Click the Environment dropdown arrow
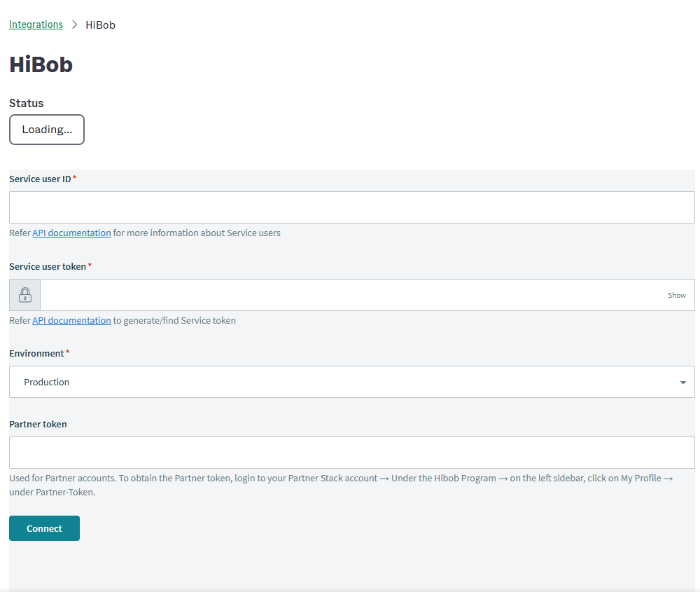The image size is (700, 592). point(682,383)
